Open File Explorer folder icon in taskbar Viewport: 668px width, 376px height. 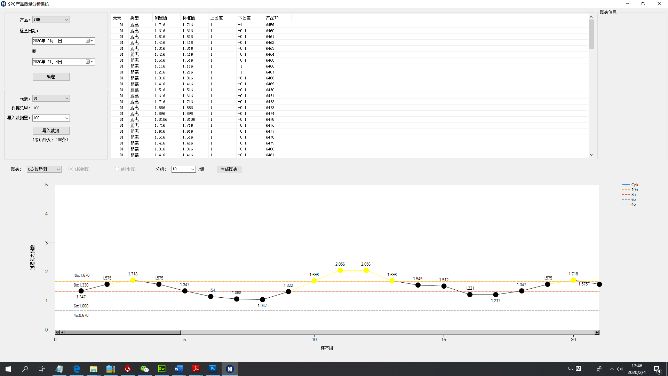tap(93, 369)
